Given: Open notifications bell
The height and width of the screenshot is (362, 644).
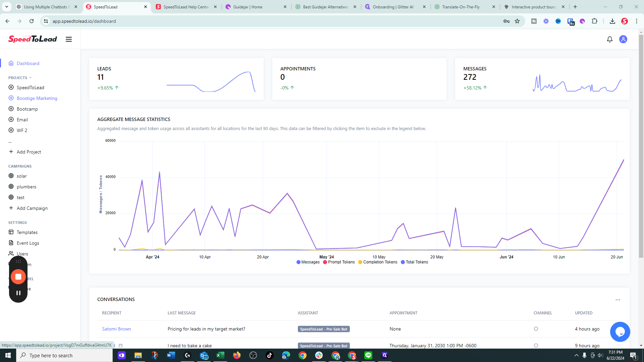Looking at the screenshot, I should 610,39.
